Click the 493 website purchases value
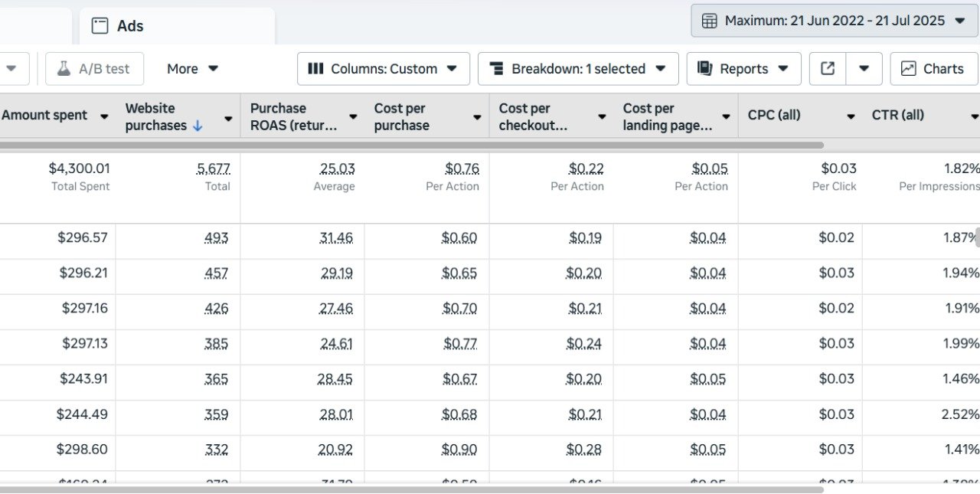Screen dimensions: 980x494 tap(216, 237)
